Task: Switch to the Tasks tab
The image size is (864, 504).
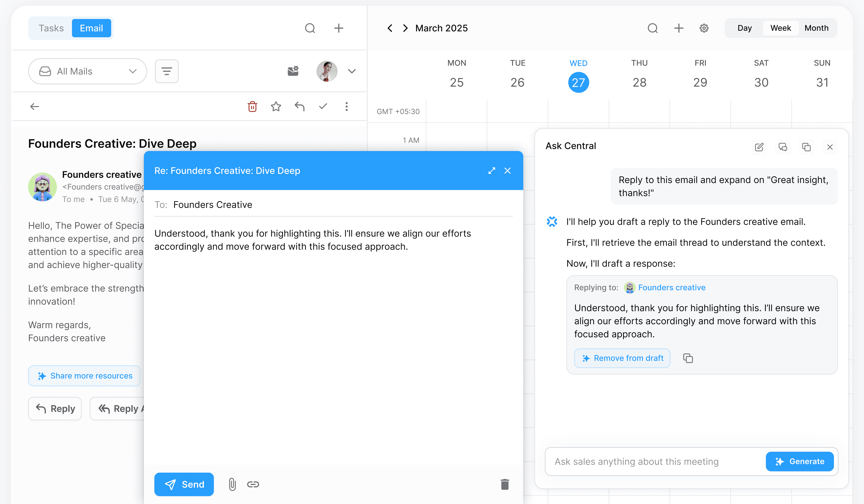Action: [51, 28]
